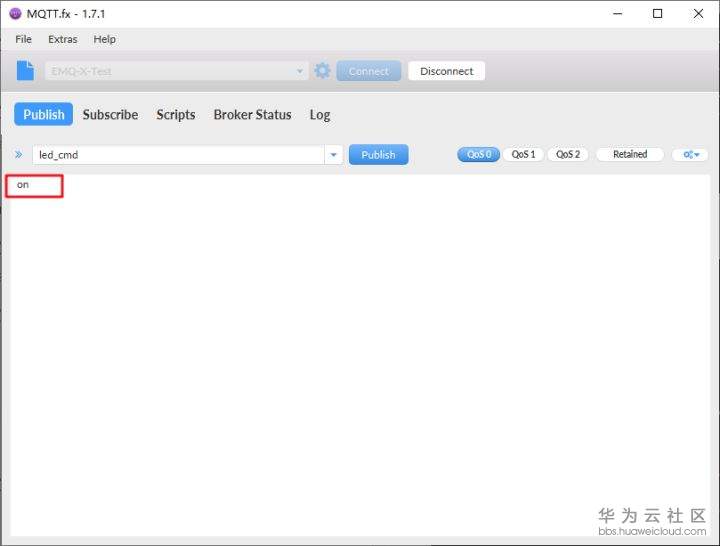The height and width of the screenshot is (546, 720).
Task: Minimize the MQTT.fx window
Action: click(x=618, y=14)
